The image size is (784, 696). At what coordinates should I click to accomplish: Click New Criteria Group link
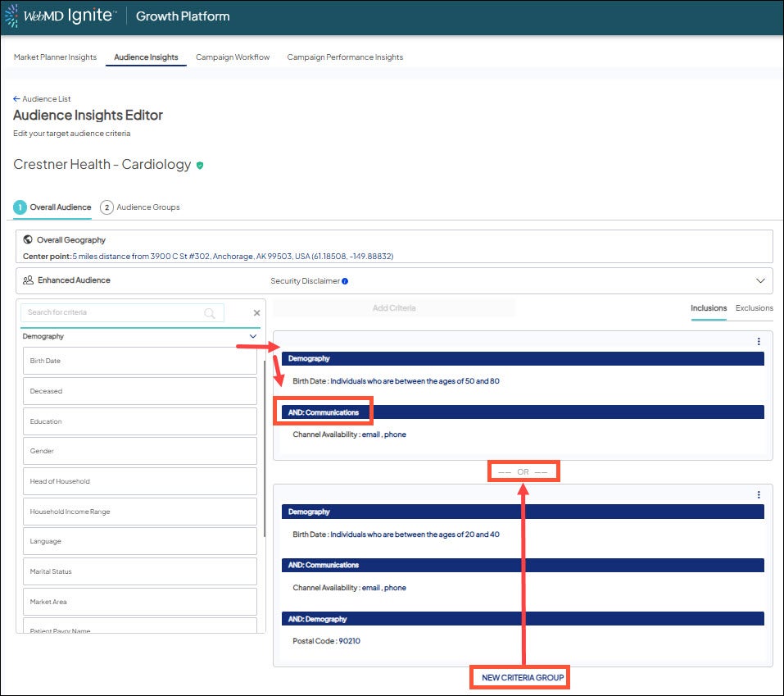(x=519, y=678)
